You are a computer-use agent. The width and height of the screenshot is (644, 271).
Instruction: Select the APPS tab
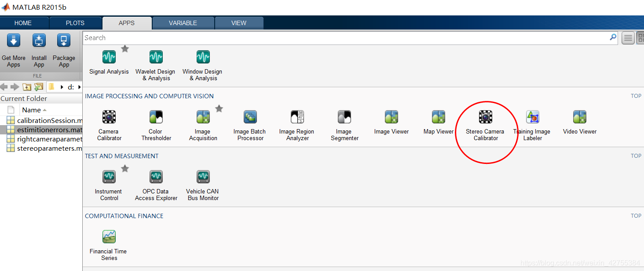pos(127,23)
